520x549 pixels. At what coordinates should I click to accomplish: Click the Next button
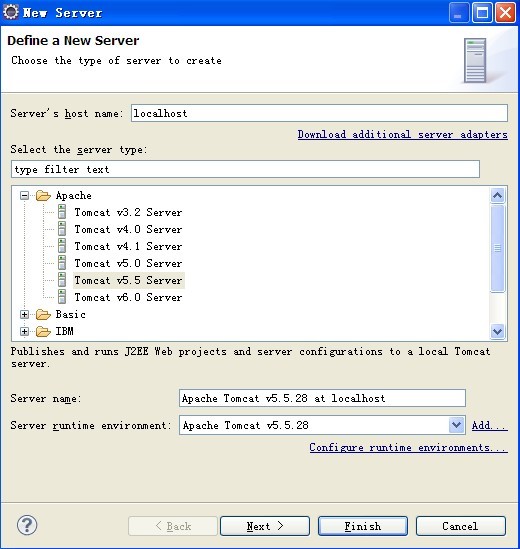tap(265, 526)
